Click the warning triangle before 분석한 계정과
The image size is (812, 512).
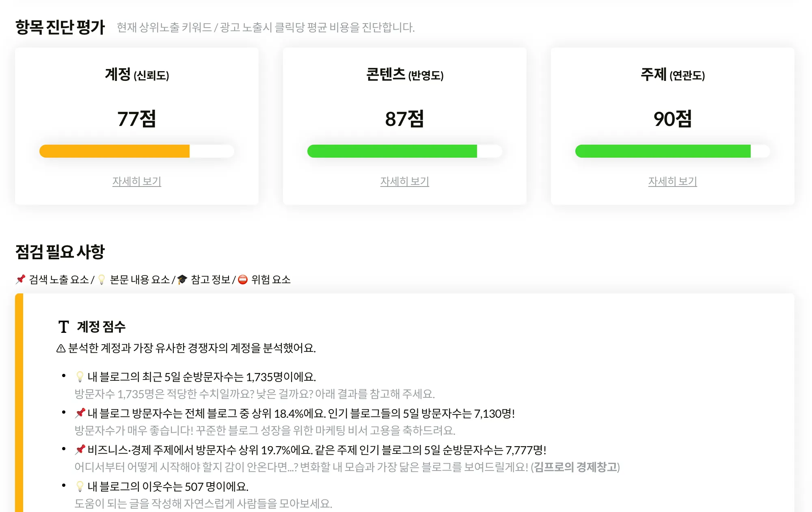(x=61, y=348)
